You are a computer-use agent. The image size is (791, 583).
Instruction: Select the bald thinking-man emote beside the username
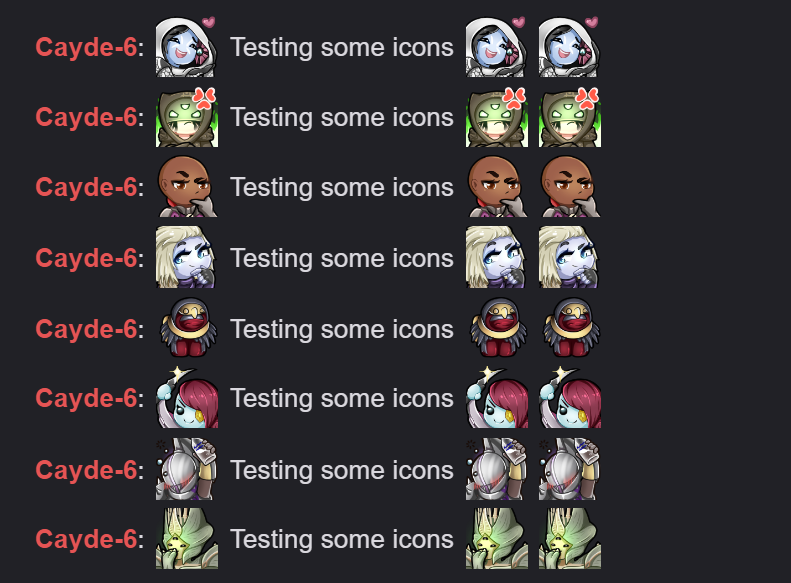click(187, 187)
